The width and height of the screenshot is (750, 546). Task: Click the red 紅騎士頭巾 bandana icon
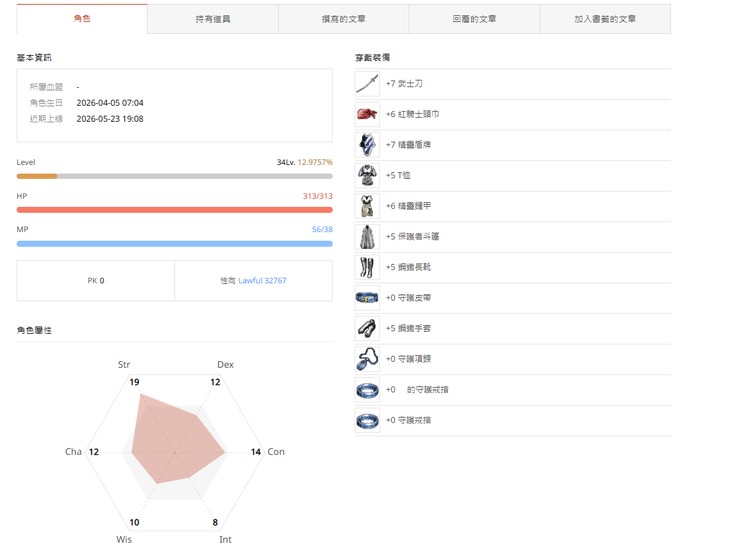pos(367,114)
